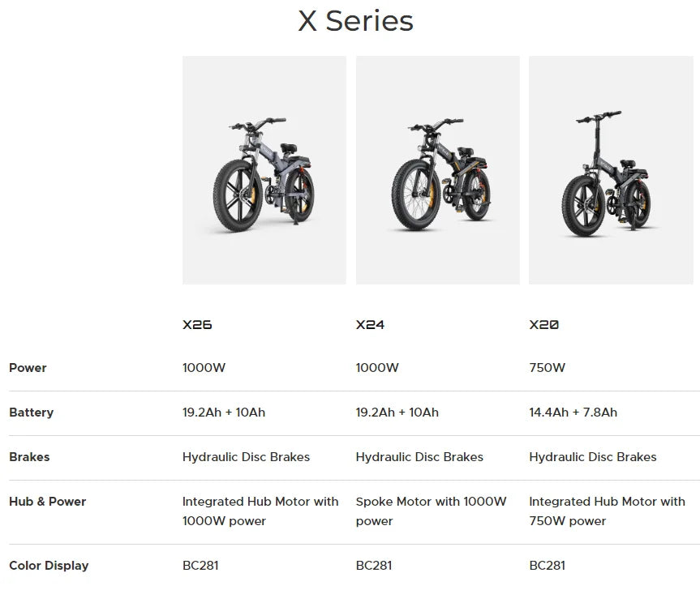
Task: Click the X20 model name
Action: [543, 325]
